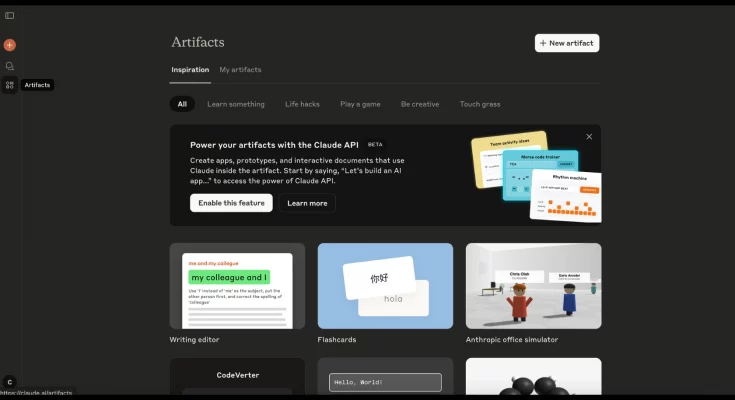The height and width of the screenshot is (400, 735).
Task: Open the chats search icon in the sidebar
Action: tap(9, 66)
